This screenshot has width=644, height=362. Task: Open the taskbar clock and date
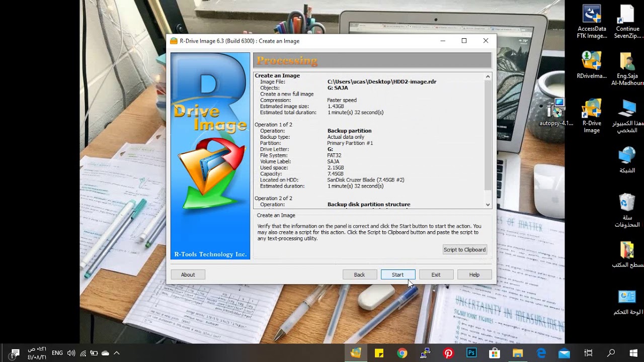(37, 353)
